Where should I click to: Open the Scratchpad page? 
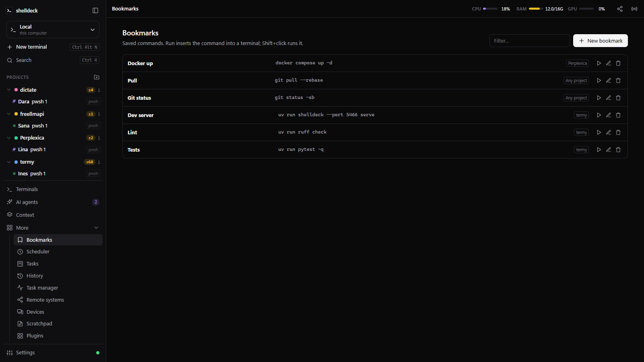[x=58, y=323]
